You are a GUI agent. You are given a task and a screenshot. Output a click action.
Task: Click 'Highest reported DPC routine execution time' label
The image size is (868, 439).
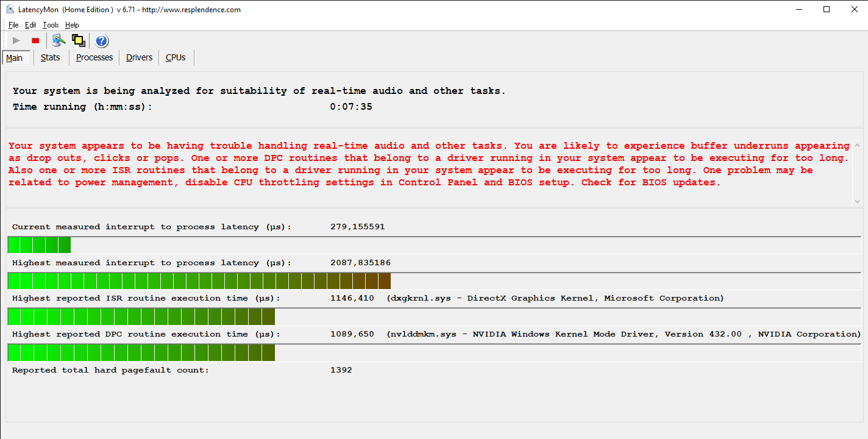point(146,334)
